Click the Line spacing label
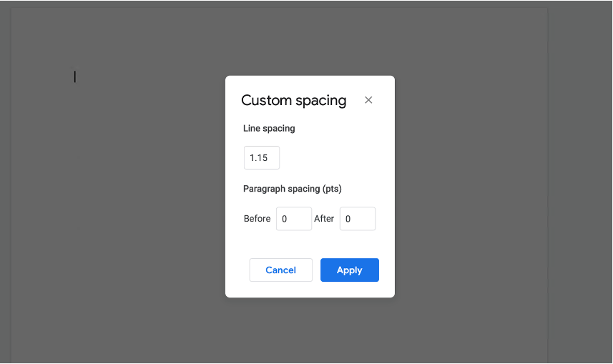This screenshot has width=613, height=364. 269,128
